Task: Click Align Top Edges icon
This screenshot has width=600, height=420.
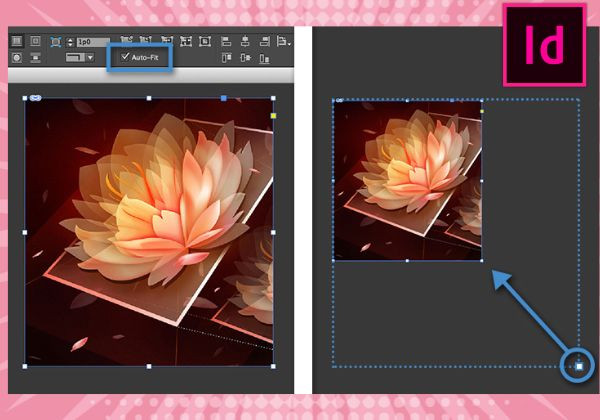Action: point(227,58)
